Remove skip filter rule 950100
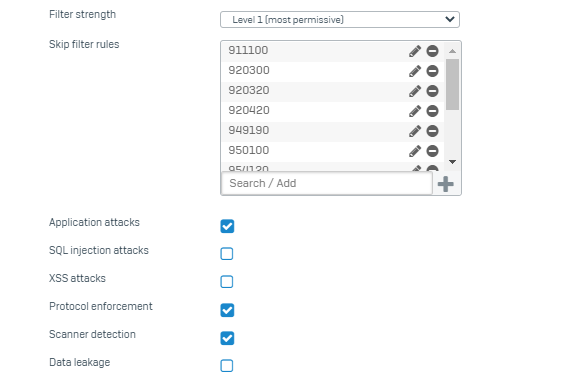Screen dimensions: 564x380 (x=432, y=151)
